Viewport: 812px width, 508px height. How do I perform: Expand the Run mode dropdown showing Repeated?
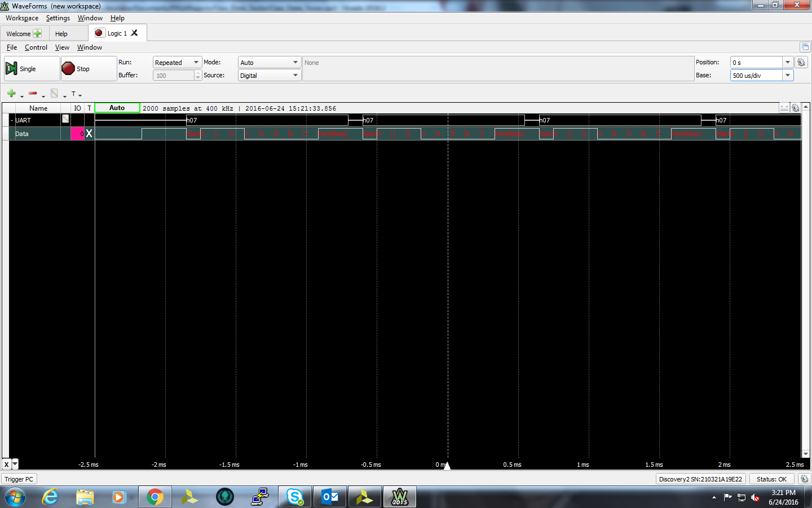coord(177,63)
